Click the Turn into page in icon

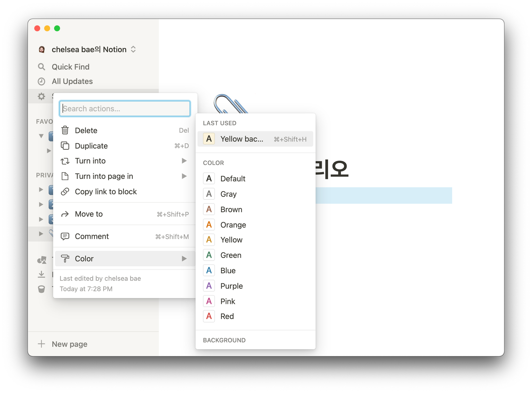[x=65, y=176]
